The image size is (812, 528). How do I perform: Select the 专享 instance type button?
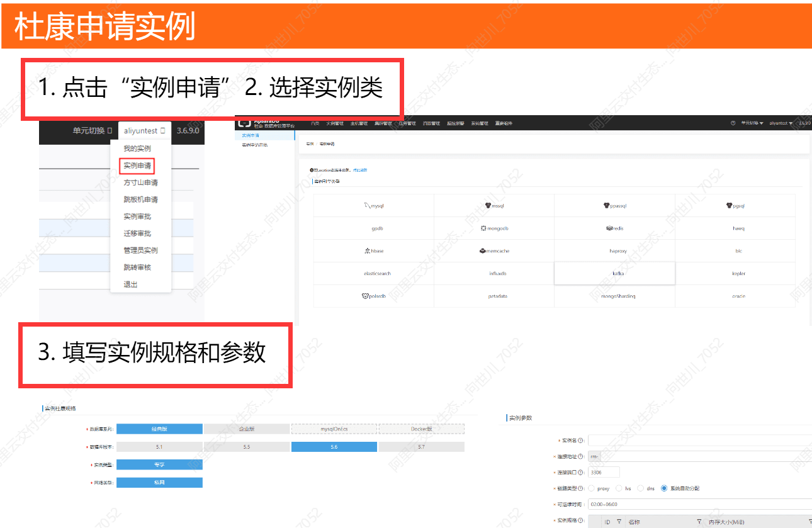click(159, 464)
